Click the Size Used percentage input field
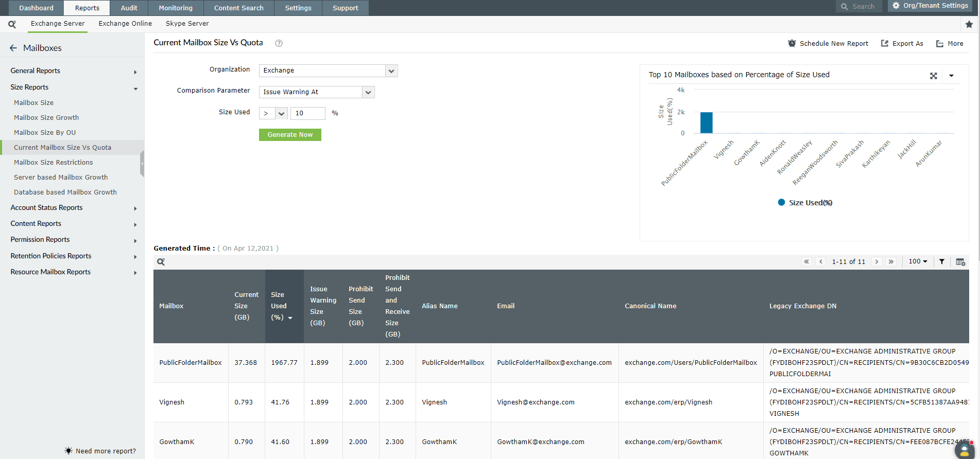This screenshot has width=980, height=459. tap(307, 113)
